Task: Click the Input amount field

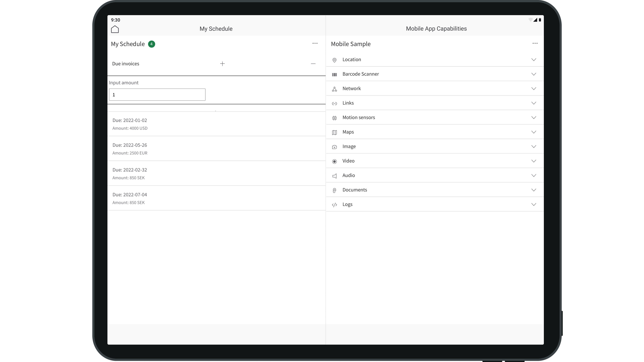Action: point(157,95)
